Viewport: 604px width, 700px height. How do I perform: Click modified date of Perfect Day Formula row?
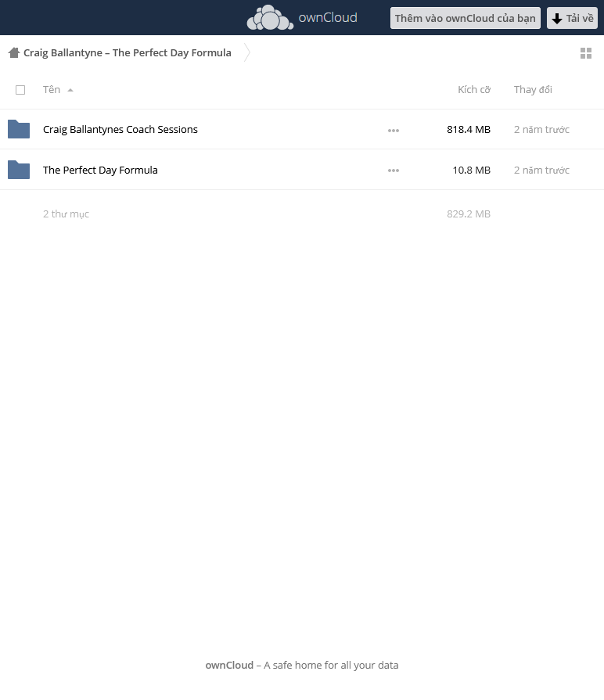click(541, 170)
